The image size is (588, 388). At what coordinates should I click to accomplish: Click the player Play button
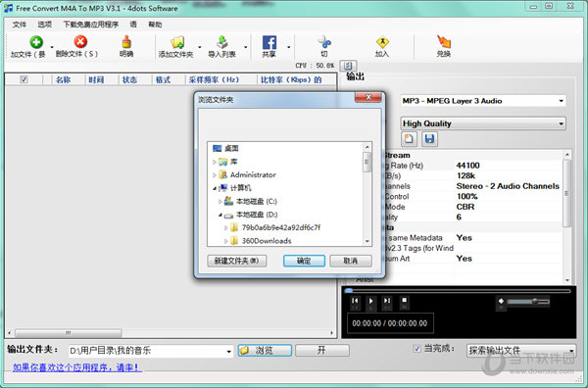click(x=370, y=301)
